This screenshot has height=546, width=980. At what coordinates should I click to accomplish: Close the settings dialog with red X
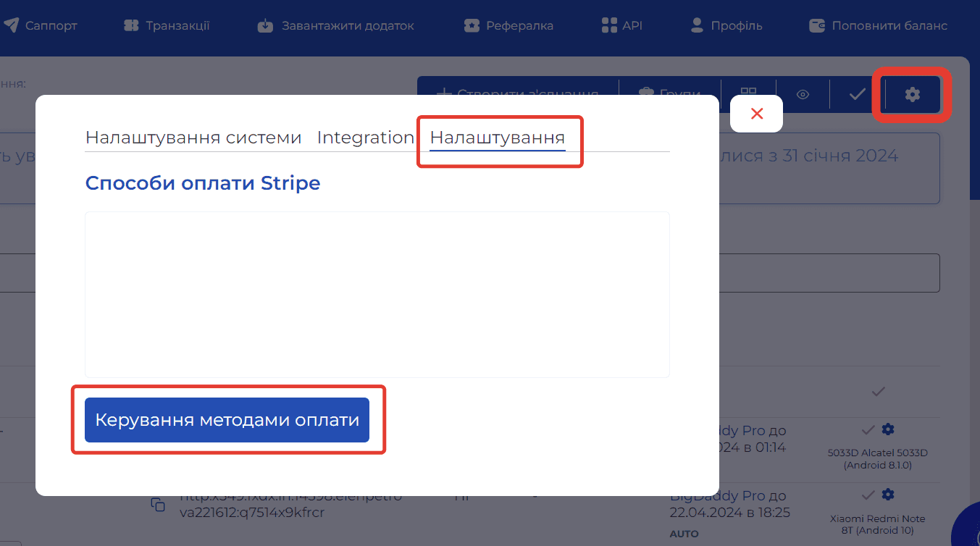[x=757, y=114]
